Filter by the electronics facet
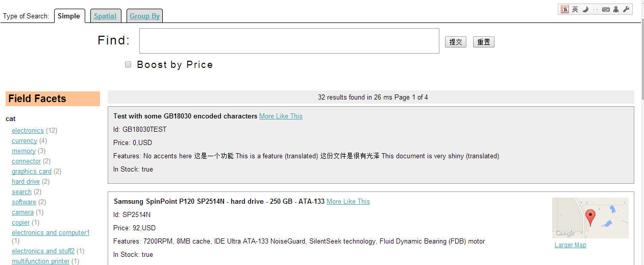This screenshot has height=265, width=644. click(x=28, y=130)
